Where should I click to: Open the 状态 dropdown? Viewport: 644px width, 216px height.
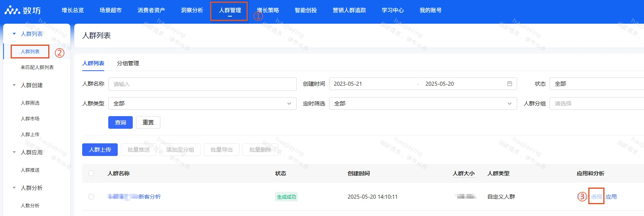597,84
